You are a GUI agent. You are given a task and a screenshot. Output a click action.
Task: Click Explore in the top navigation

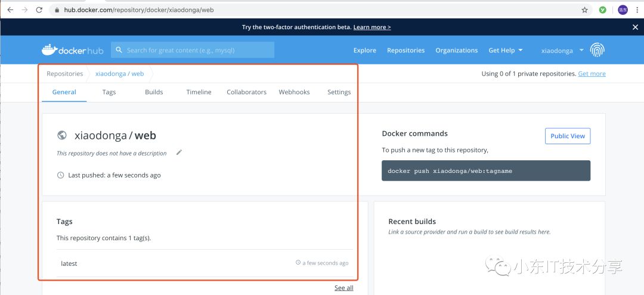(x=365, y=50)
